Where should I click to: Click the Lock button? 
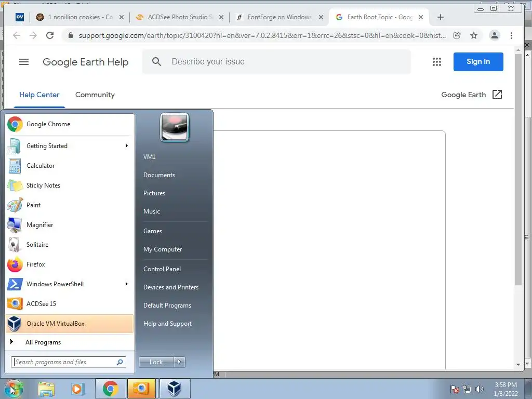[x=156, y=362]
